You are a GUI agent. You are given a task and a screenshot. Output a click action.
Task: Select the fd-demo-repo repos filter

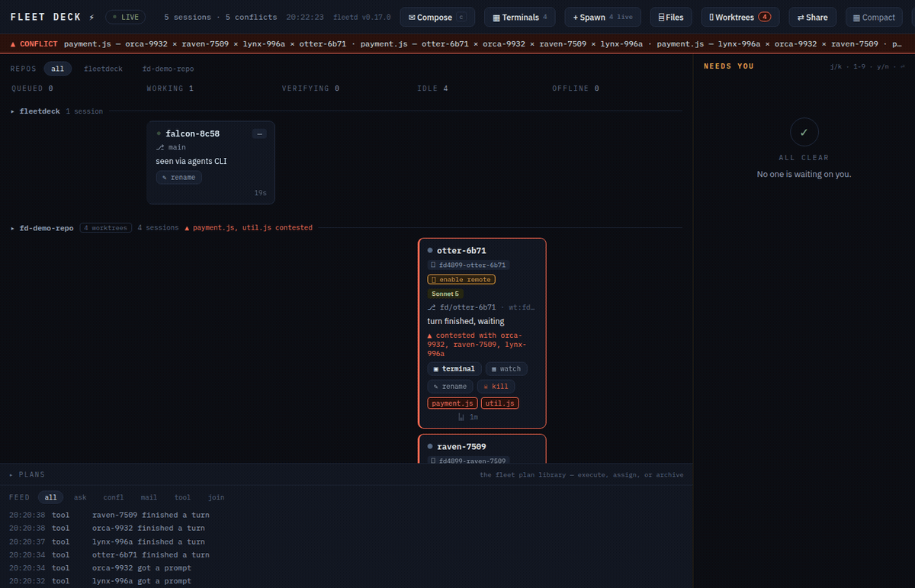coord(168,69)
